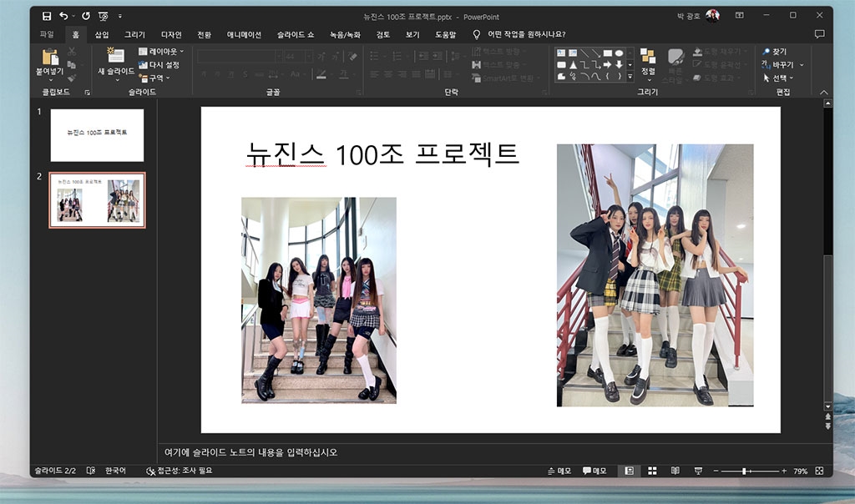Image resolution: width=855 pixels, height=504 pixels.
Task: Select the left brace shape
Action: pos(608,77)
